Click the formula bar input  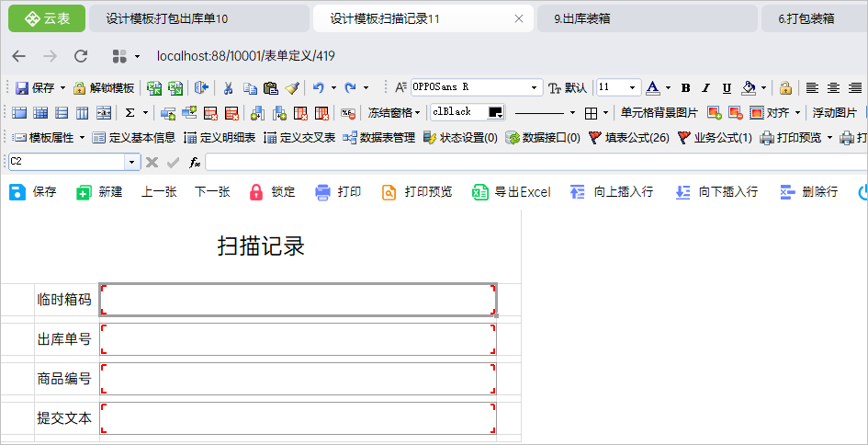pyautogui.click(x=535, y=163)
